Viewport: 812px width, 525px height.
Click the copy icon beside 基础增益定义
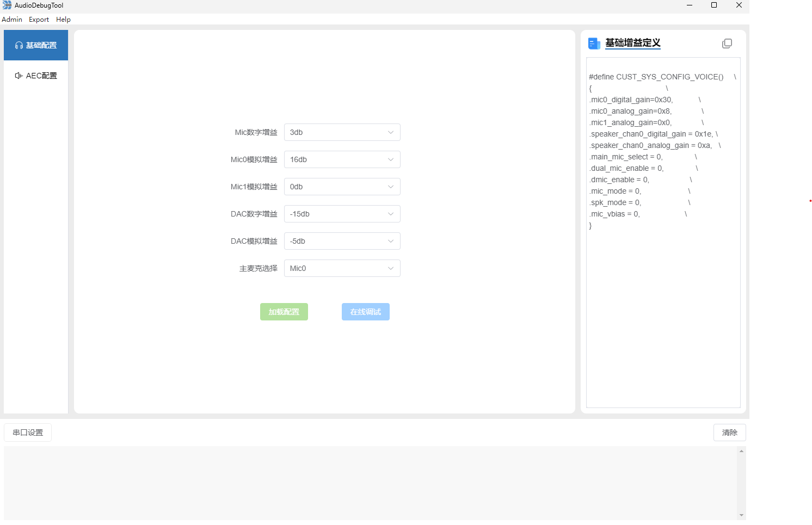(727, 44)
